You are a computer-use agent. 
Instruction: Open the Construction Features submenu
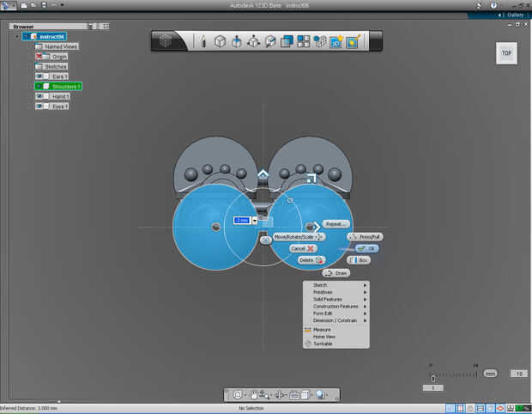pos(336,307)
